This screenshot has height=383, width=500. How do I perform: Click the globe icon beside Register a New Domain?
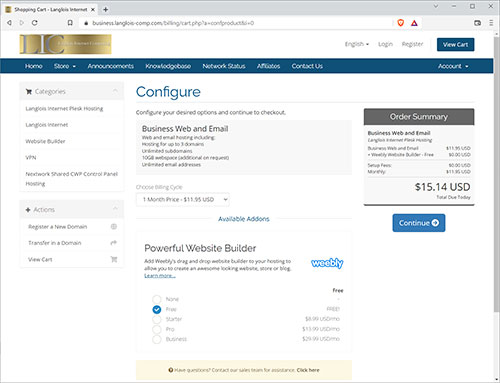pyautogui.click(x=114, y=226)
